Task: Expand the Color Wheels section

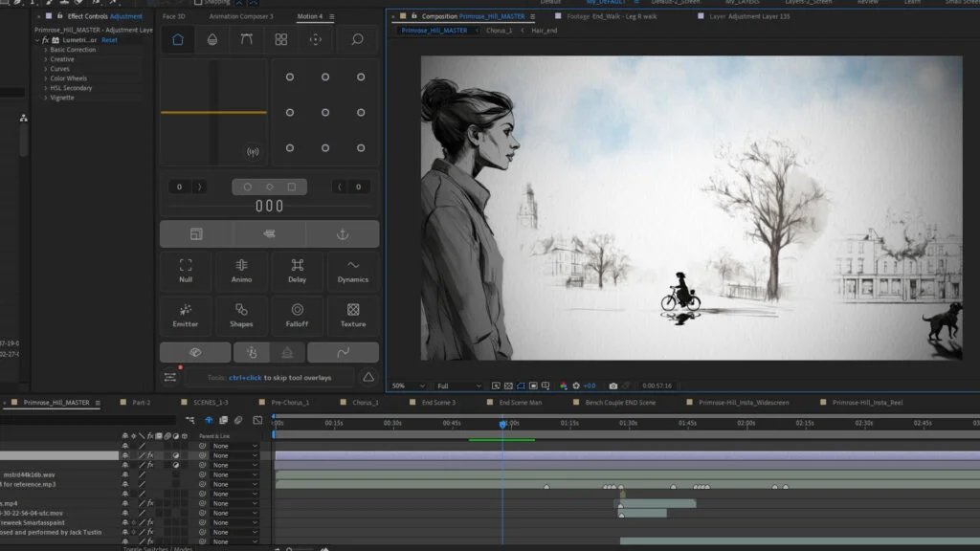Action: pyautogui.click(x=46, y=78)
